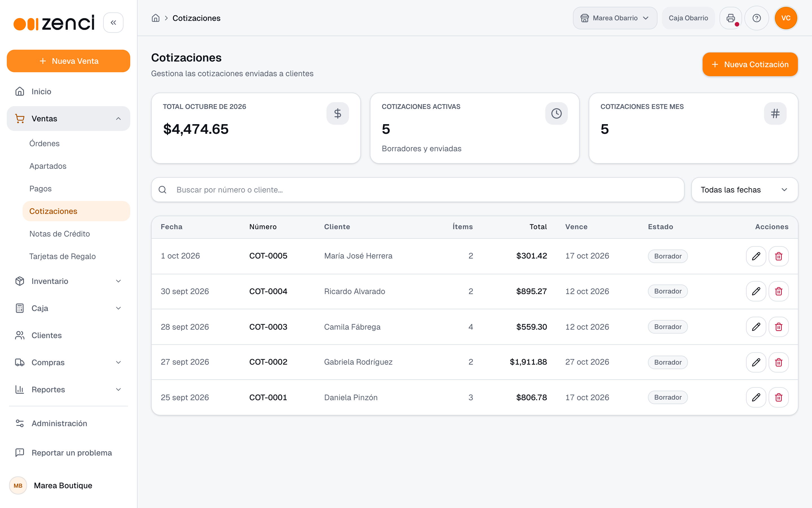Delete quotation COT-0005 with trash icon
The height and width of the screenshot is (508, 812).
[x=778, y=256]
